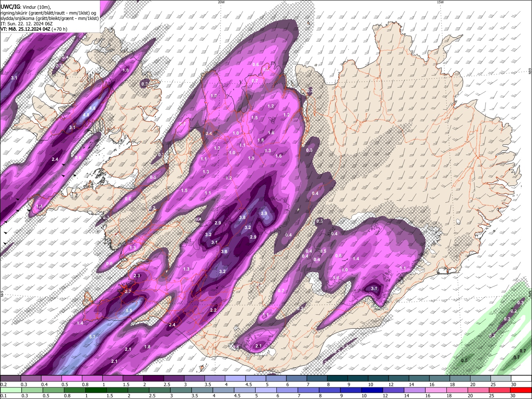
Task: Select the 12–14 teal swatch, upper scale
Action: click(x=399, y=379)
